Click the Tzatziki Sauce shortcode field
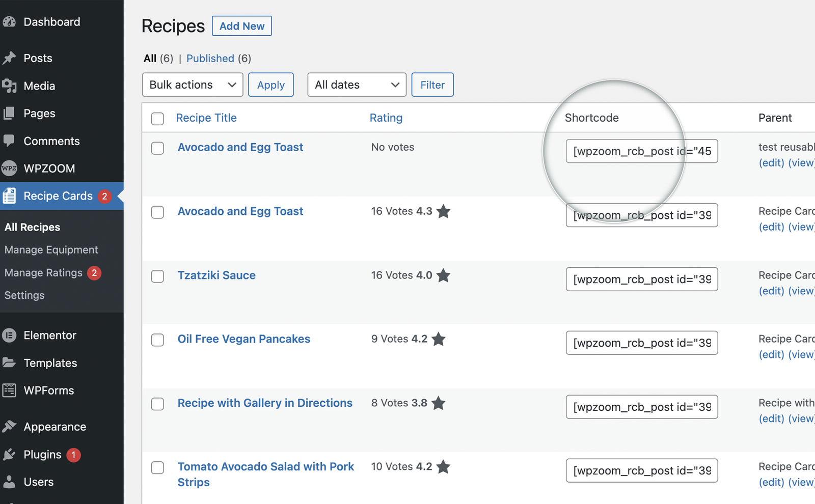Image resolution: width=815 pixels, height=504 pixels. (x=641, y=279)
